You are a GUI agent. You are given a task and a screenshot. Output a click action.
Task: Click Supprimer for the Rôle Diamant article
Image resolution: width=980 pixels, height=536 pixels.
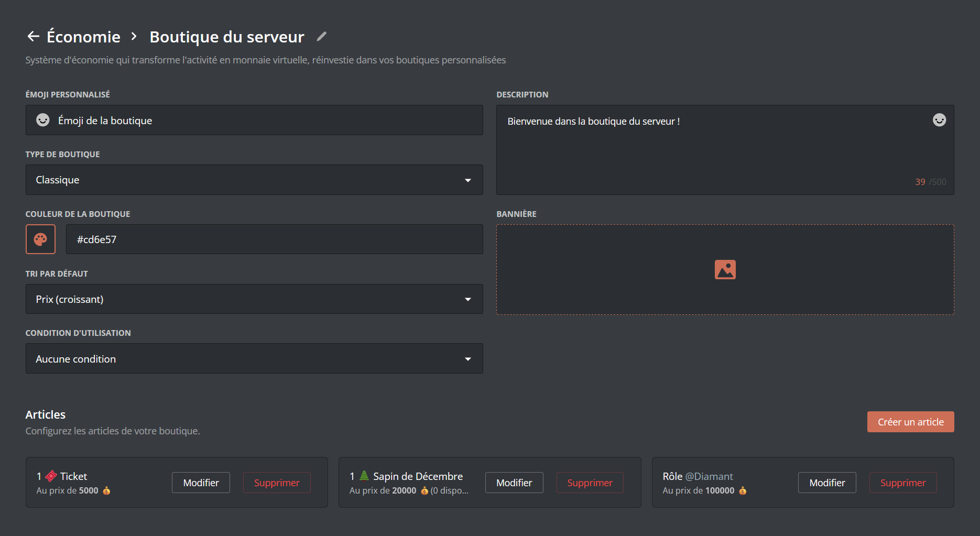pyautogui.click(x=902, y=483)
